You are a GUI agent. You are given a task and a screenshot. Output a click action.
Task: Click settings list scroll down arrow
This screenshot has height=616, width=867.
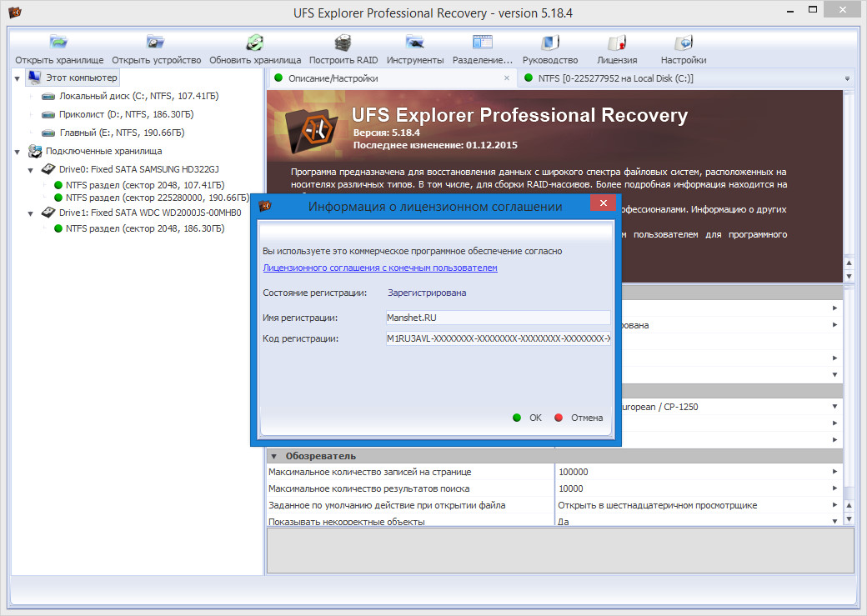[849, 518]
